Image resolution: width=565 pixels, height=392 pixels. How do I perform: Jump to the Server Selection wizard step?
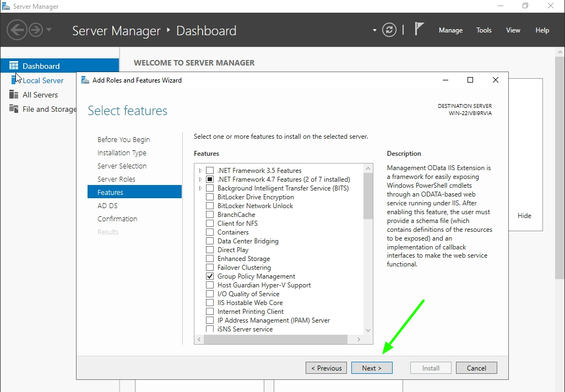tap(122, 166)
